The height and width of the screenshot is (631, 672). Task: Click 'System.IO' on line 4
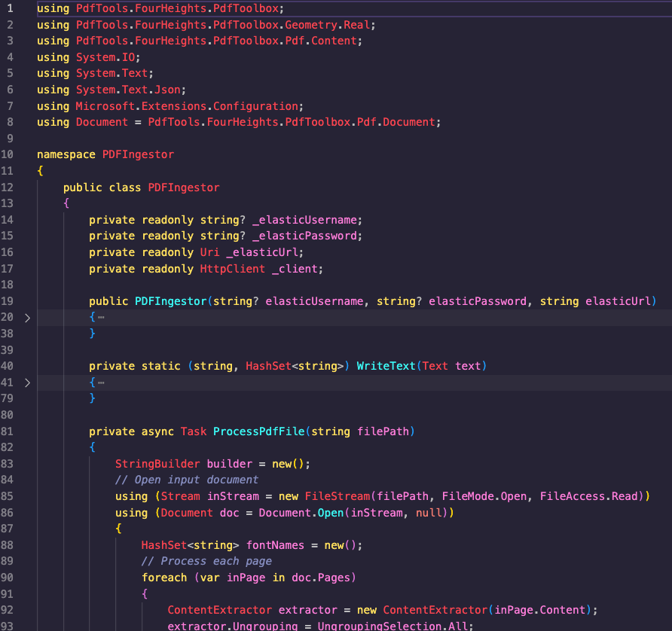[x=105, y=57]
